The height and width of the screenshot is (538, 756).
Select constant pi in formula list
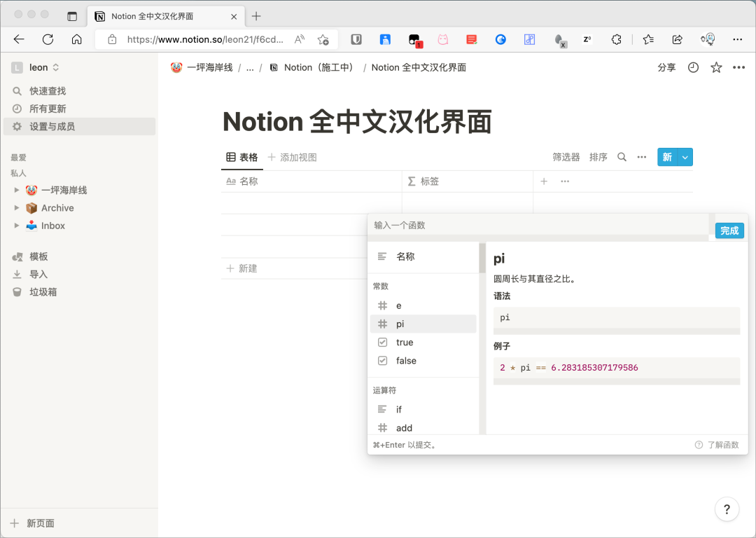[423, 324]
